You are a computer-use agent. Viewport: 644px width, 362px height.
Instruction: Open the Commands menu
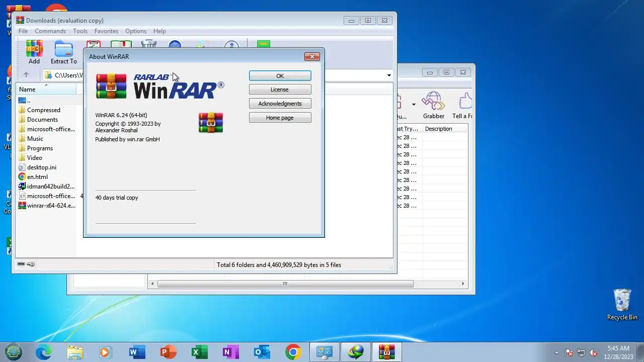coord(50,31)
